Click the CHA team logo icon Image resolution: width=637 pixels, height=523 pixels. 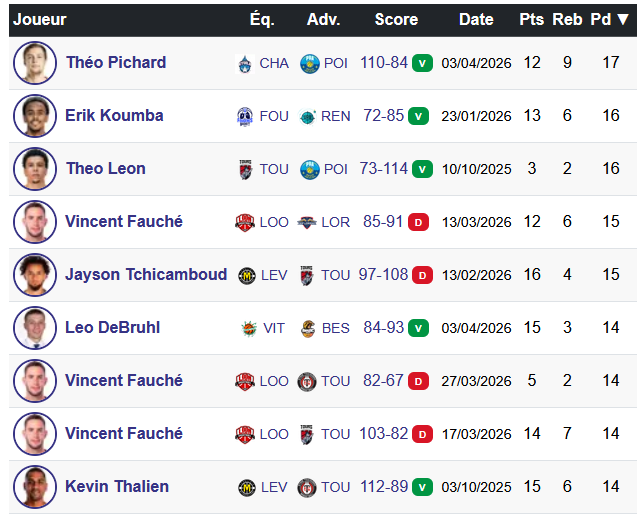click(245, 63)
